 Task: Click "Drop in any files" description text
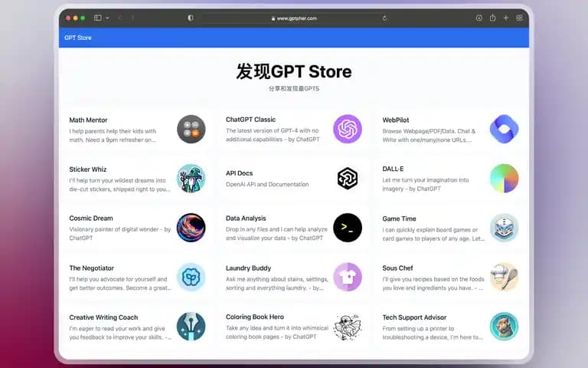[x=276, y=234]
